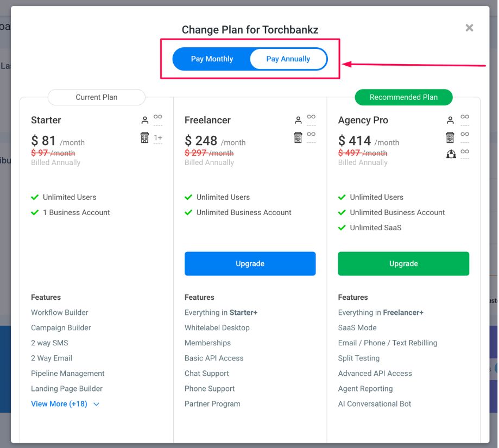Click the building icon in Freelancer plan

click(298, 137)
